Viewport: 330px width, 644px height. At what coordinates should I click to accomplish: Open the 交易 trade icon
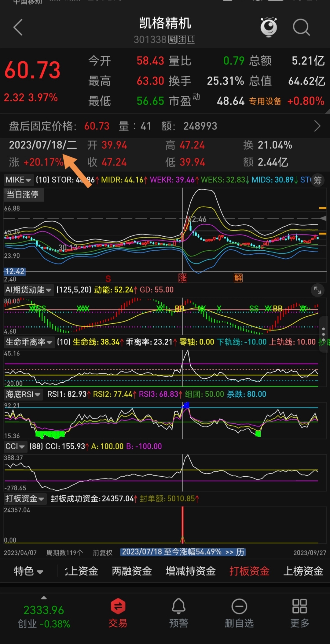118,613
